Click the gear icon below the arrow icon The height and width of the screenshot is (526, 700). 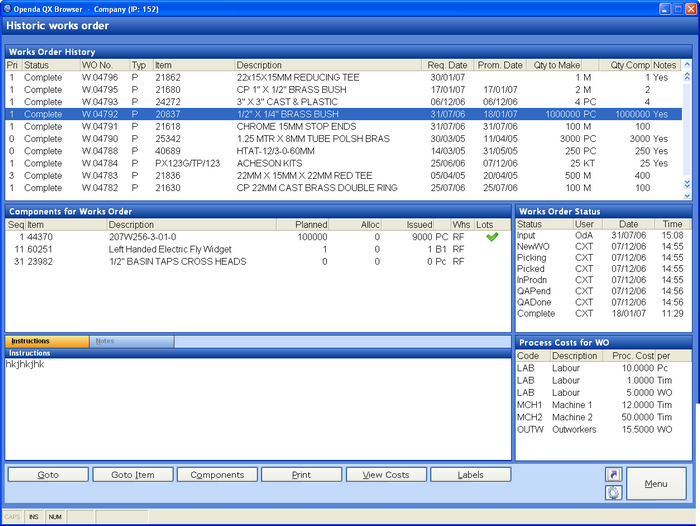(613, 493)
